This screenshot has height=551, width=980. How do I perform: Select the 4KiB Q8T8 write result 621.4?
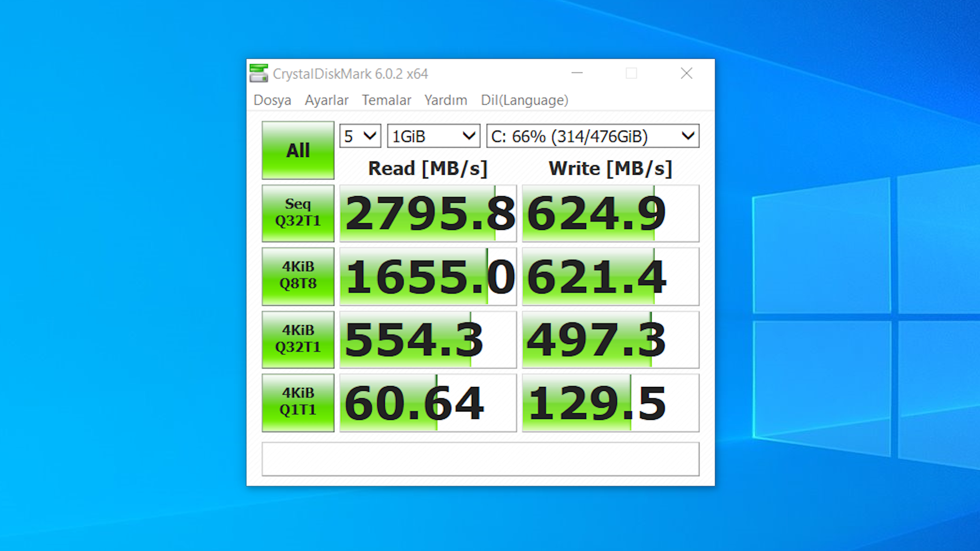pyautogui.click(x=611, y=277)
